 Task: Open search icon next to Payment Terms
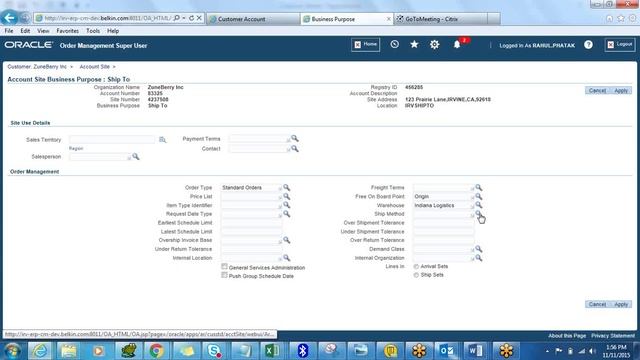pos(295,138)
